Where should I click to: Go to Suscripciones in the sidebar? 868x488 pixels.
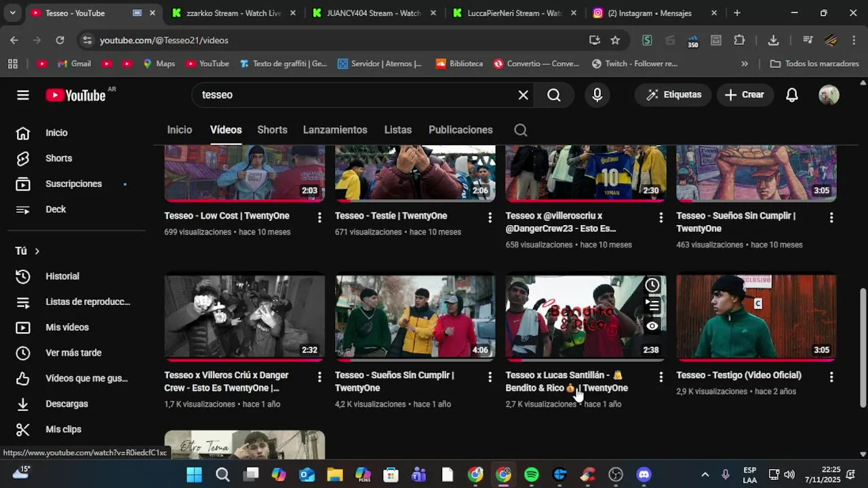(73, 184)
